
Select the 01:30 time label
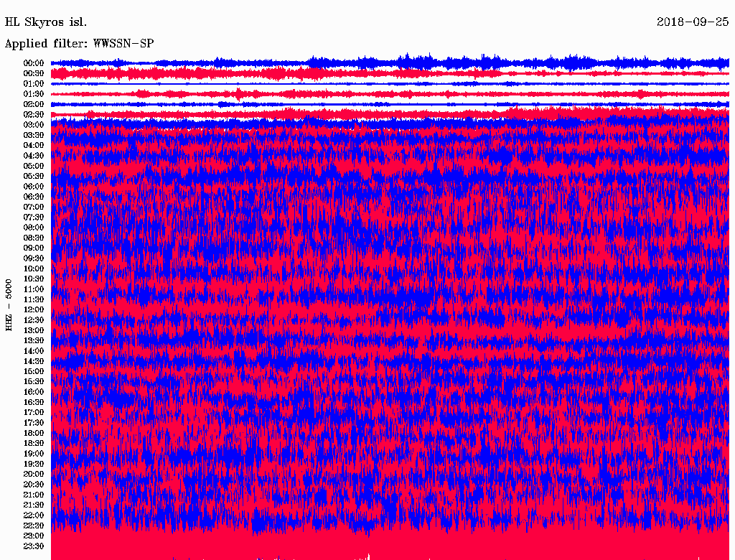[x=34, y=94]
